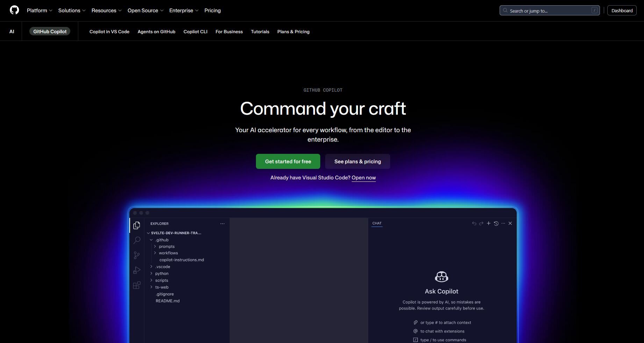Expand the Platform menu
Viewport: 644px width, 343px height.
[40, 10]
